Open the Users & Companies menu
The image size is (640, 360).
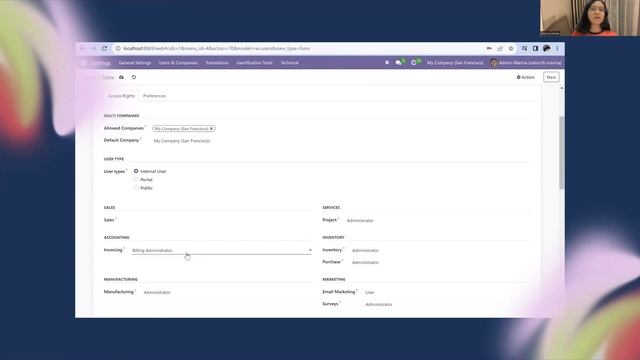click(178, 62)
